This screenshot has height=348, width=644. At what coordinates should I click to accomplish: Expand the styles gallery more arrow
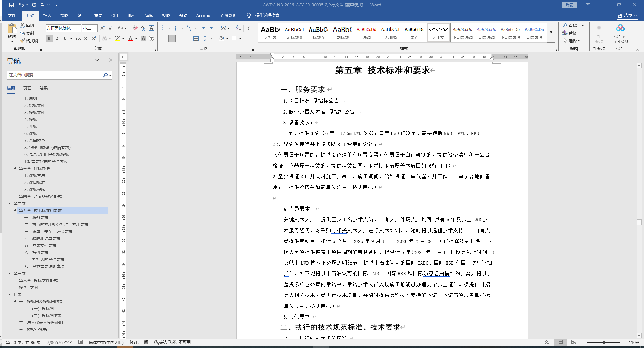click(551, 33)
